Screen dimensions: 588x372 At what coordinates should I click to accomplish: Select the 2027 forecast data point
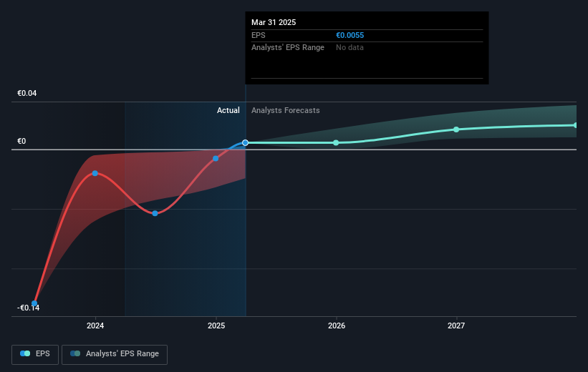pos(456,129)
